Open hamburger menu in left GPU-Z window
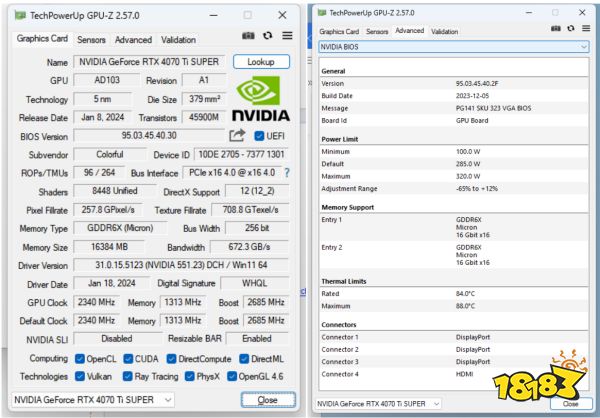Screen dimensions: 600x418 pos(287,36)
